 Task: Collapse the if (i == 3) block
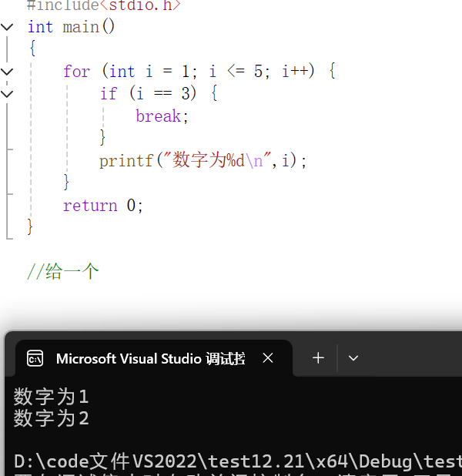pos(7,94)
